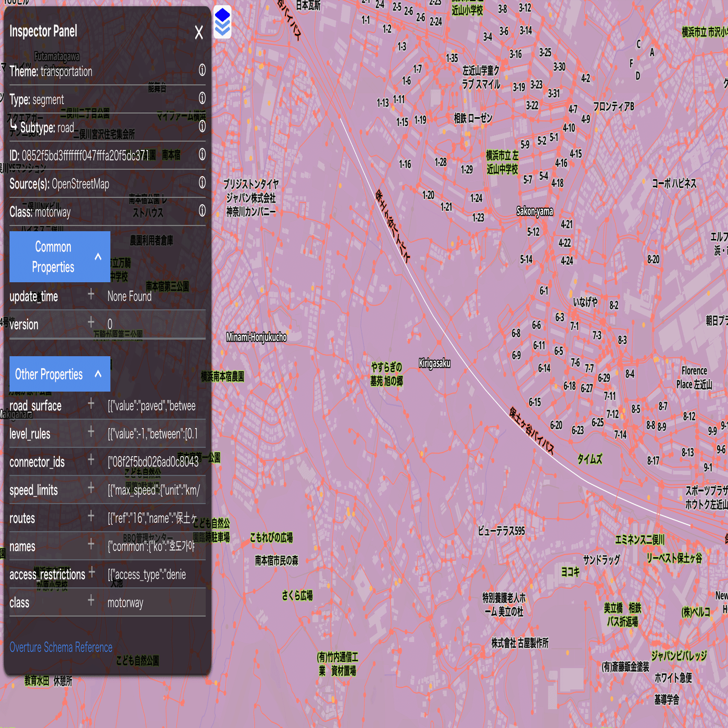Click the info icon beside Type: segment
This screenshot has width=728, height=728.
[x=202, y=98]
